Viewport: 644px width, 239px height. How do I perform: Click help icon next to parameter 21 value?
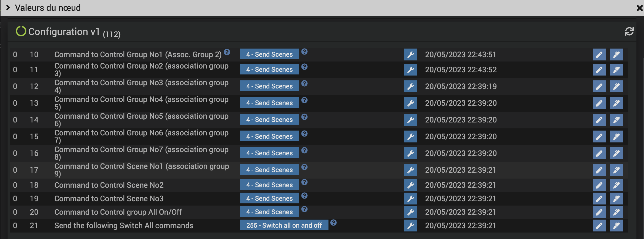point(334,223)
